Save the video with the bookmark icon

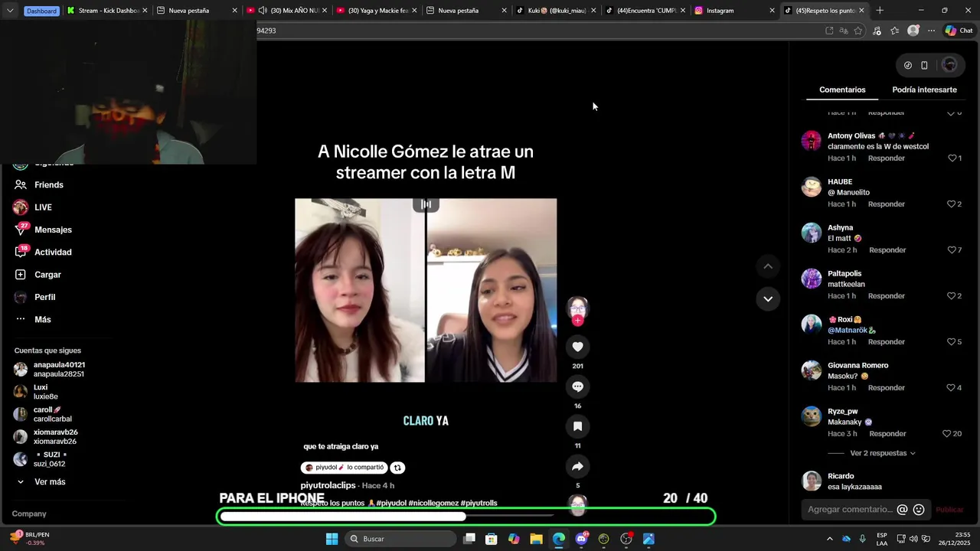[x=577, y=426]
